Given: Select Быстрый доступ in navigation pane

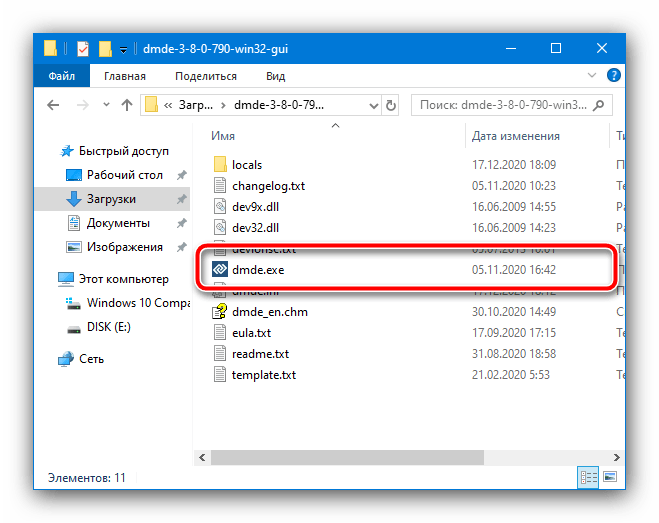Looking at the screenshot, I should [x=124, y=151].
